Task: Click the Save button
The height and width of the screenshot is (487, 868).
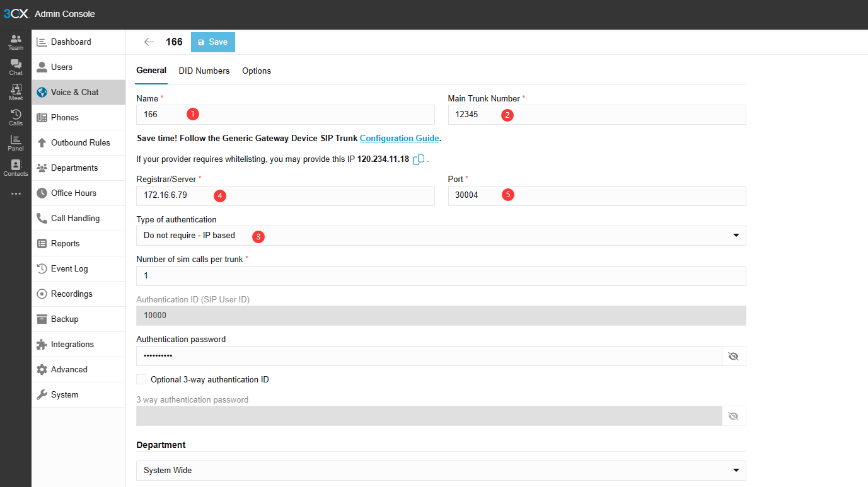Action: click(x=213, y=42)
